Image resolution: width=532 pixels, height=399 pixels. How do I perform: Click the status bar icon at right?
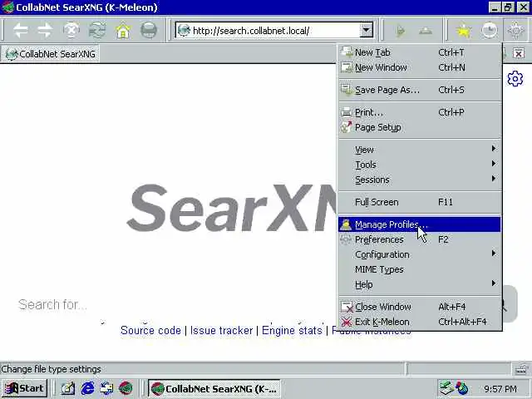[x=521, y=369]
